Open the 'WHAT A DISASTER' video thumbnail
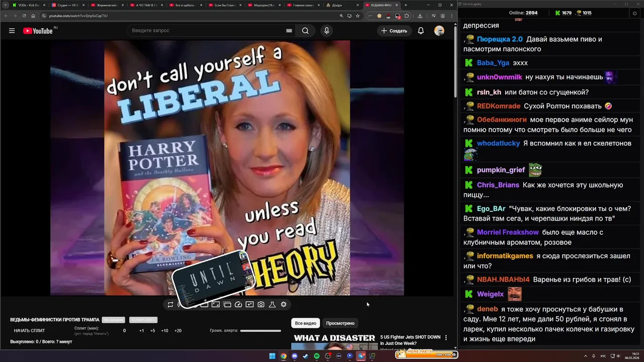 [x=334, y=341]
